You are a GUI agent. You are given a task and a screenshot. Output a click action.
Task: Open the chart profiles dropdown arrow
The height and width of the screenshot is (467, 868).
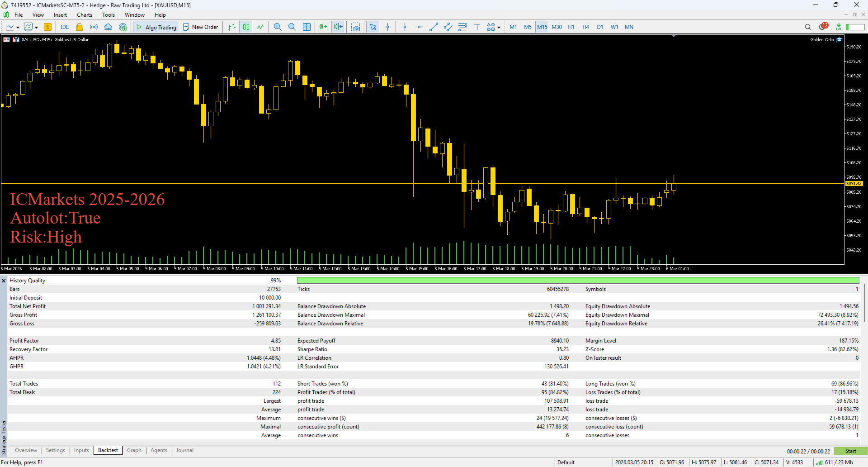36,27
